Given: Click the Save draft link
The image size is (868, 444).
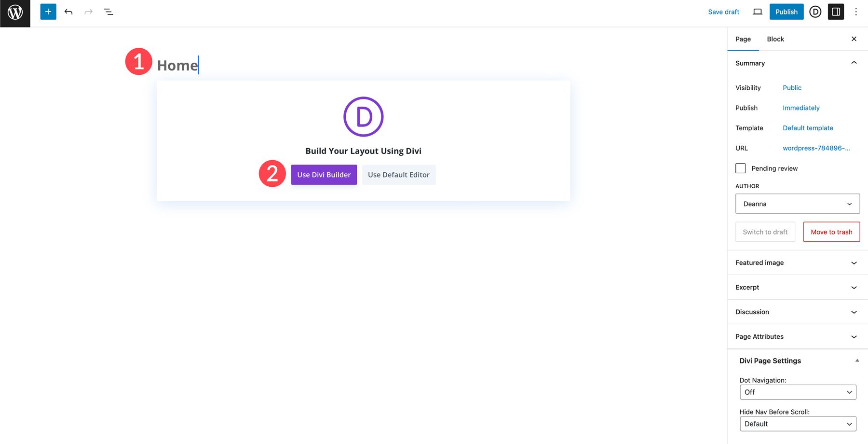Looking at the screenshot, I should [x=723, y=12].
